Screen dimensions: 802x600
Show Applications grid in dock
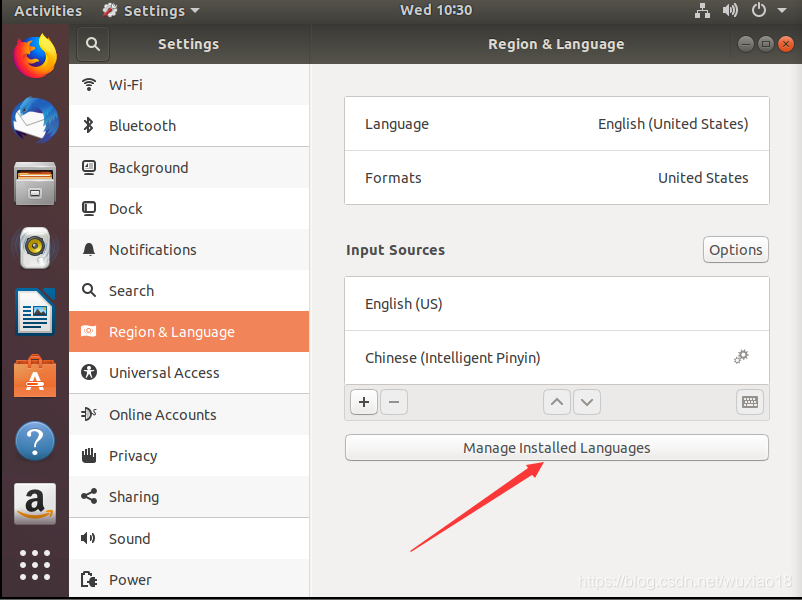pyautogui.click(x=35, y=565)
